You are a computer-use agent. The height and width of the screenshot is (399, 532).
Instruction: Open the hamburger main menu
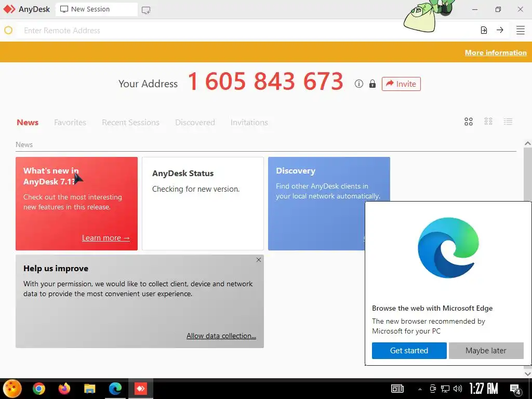(521, 30)
